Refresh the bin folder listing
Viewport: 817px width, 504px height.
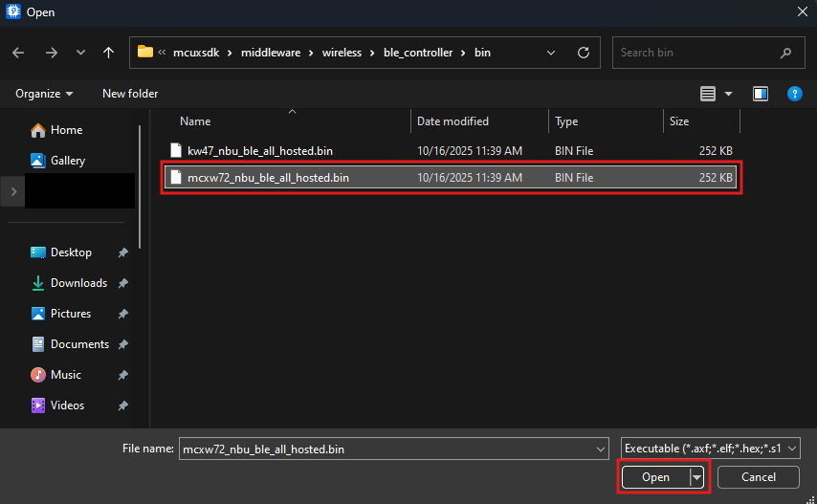coord(583,53)
